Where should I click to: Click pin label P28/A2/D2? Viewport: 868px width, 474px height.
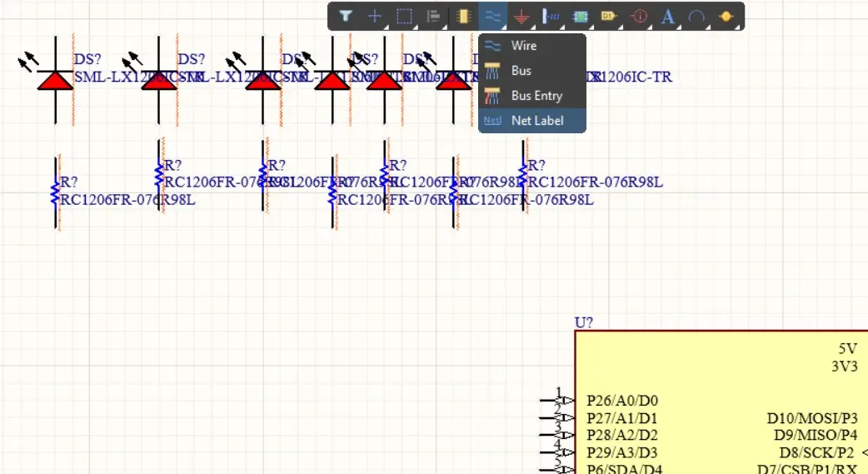(622, 435)
